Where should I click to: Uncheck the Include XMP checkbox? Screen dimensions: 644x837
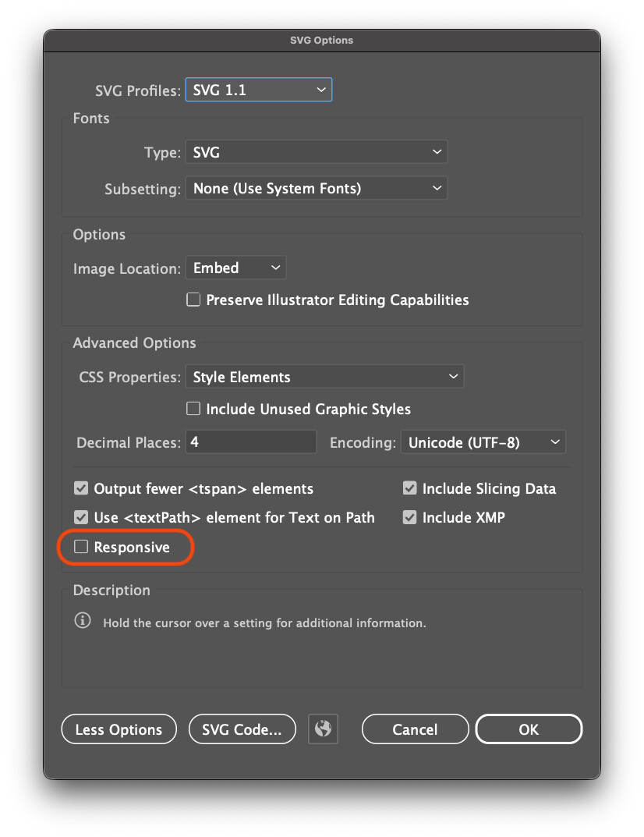coord(410,516)
